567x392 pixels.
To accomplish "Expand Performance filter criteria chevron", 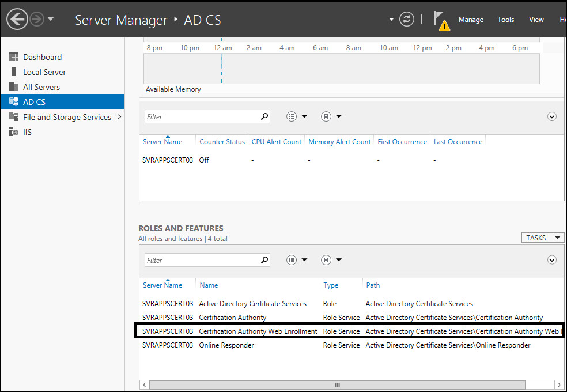I will point(551,116).
